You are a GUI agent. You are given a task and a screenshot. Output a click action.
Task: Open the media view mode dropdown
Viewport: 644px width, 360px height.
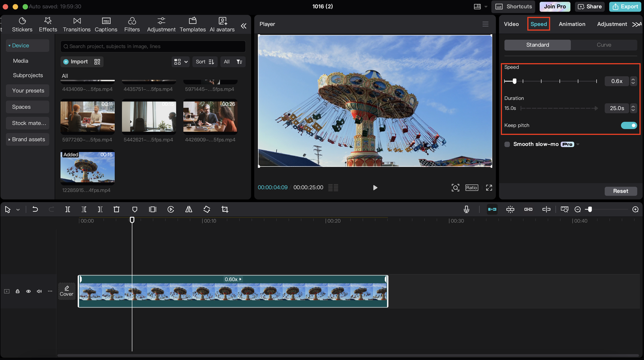(181, 62)
